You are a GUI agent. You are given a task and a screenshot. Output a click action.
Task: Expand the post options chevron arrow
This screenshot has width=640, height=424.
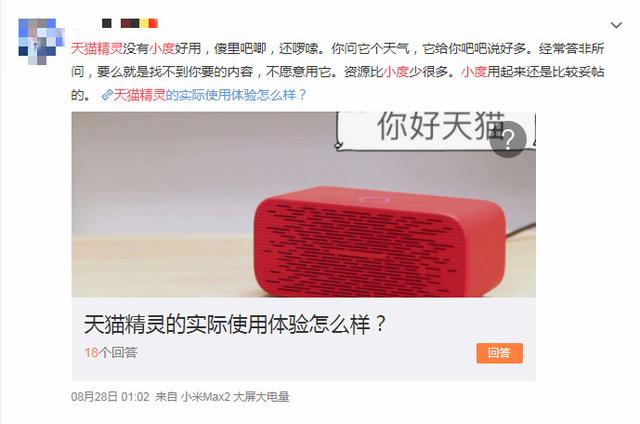click(616, 25)
